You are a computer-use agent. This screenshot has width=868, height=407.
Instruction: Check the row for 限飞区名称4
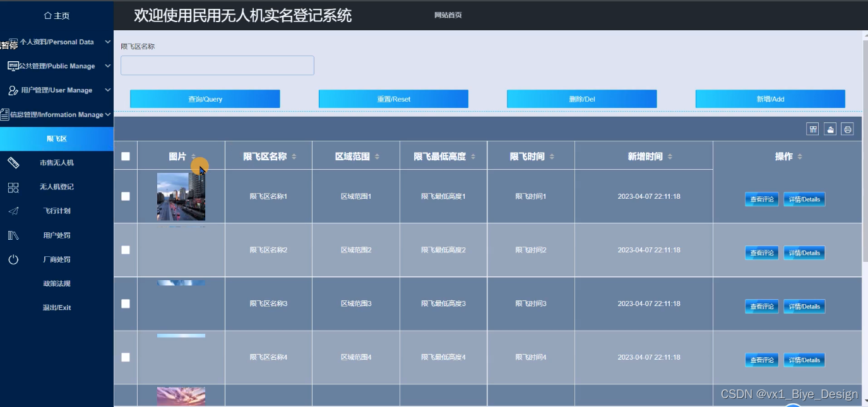126,357
